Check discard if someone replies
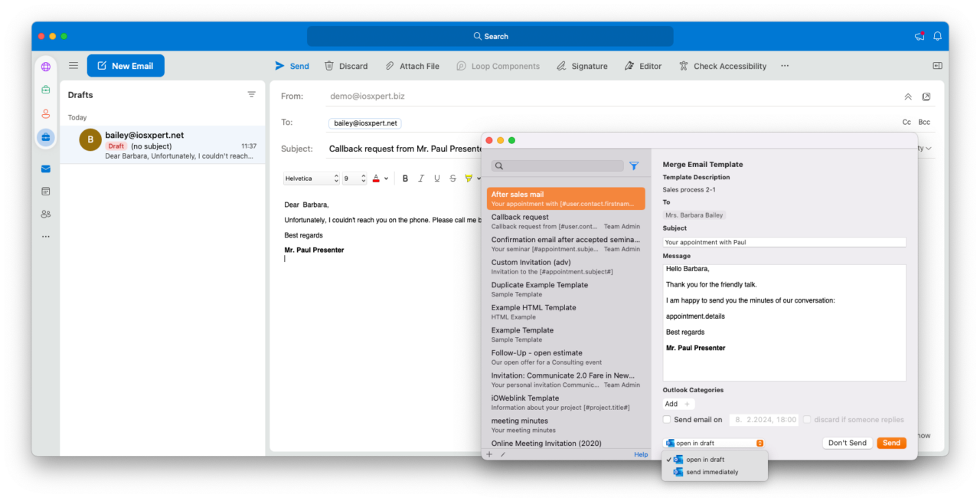Viewport: 980px width, 498px height. pos(807,419)
